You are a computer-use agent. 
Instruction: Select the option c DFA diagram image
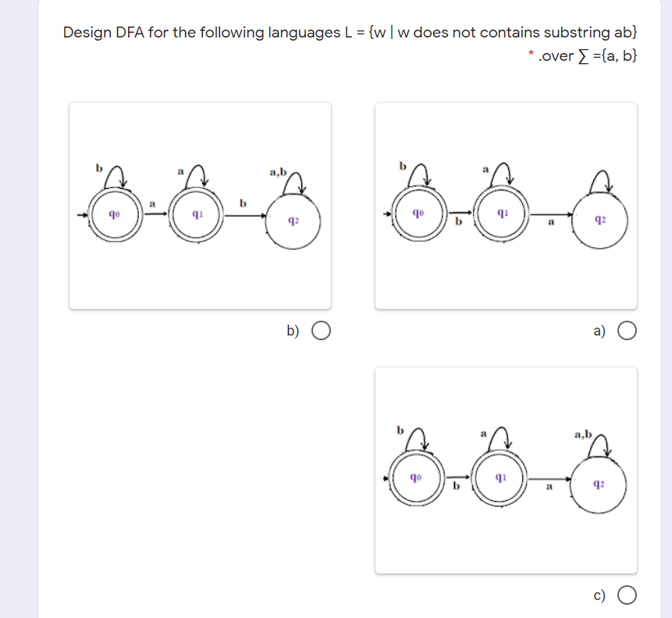[x=506, y=469]
